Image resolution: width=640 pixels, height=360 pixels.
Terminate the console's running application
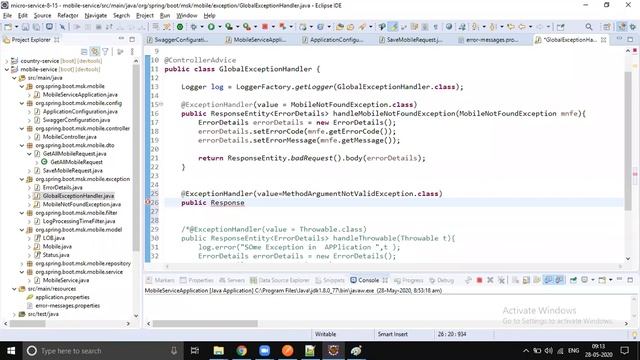click(x=480, y=280)
